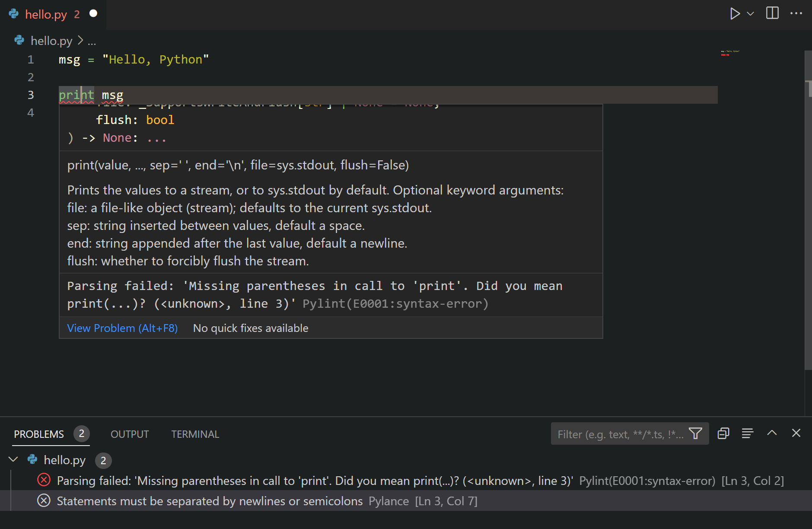Screen dimensions: 812x529
Task: Toggle View as Table in Problems panel
Action: point(748,433)
